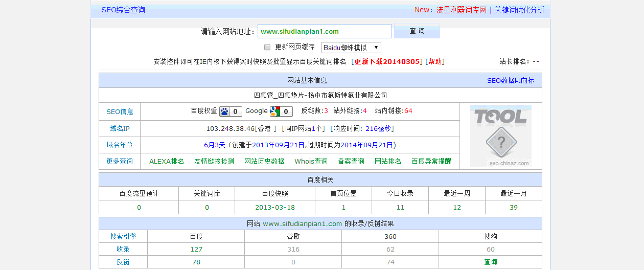Click the 关键词库 value 0
Screen dimensions: 644x270
(207, 208)
